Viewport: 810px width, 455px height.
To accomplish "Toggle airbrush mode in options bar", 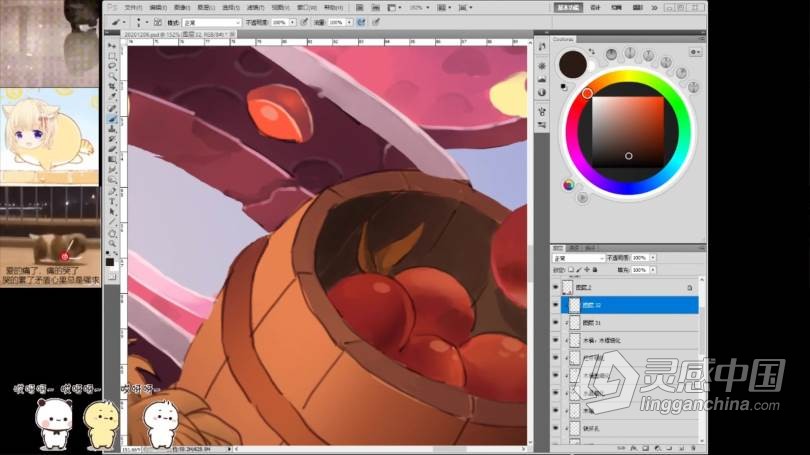I will [361, 22].
